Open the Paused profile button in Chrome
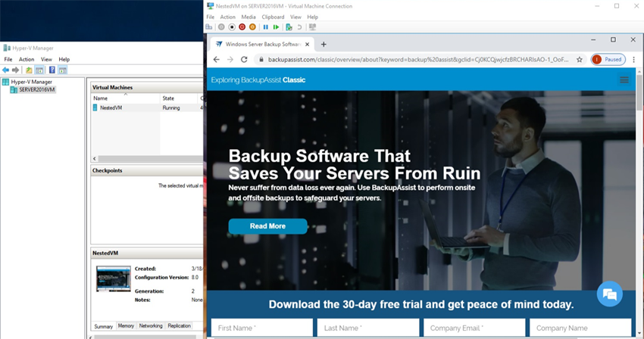This screenshot has height=339, width=644. (608, 60)
